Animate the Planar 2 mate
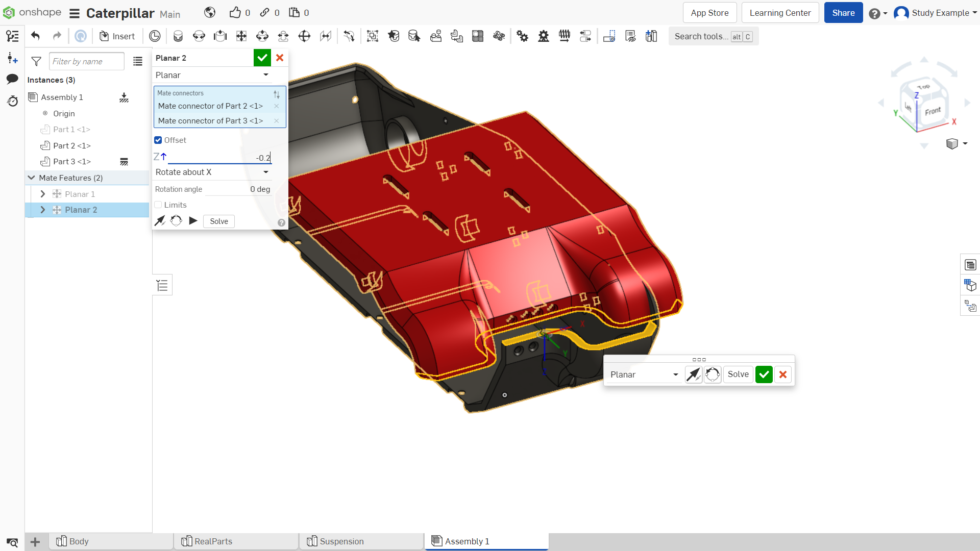The height and width of the screenshot is (551, 980). pyautogui.click(x=193, y=221)
